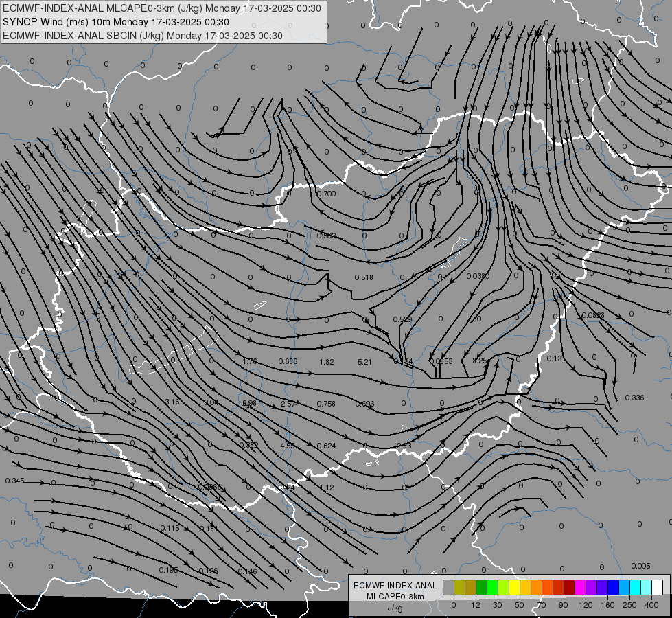The width and height of the screenshot is (672, 618).
Task: Click the map value 0.518
Action: pyautogui.click(x=364, y=277)
